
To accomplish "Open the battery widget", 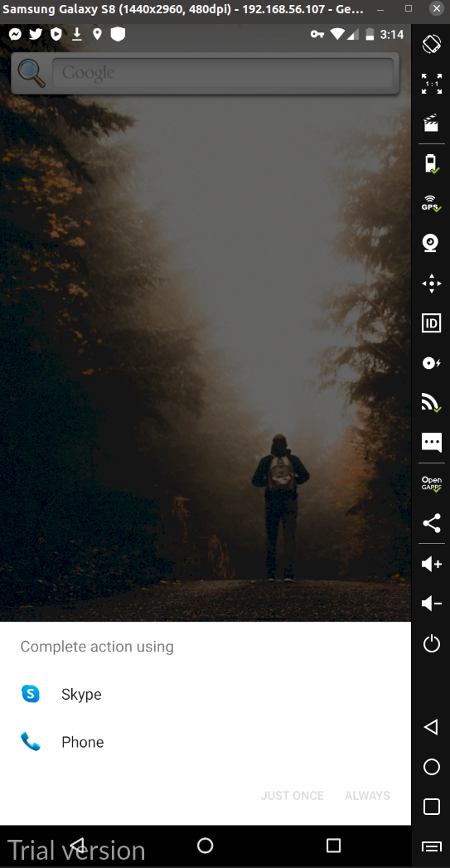I will click(431, 164).
